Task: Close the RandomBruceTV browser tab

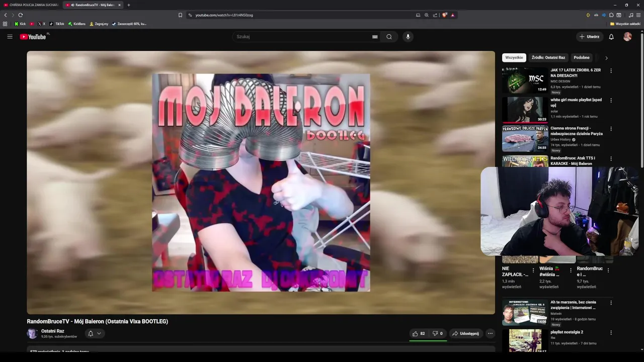Action: coord(119,5)
